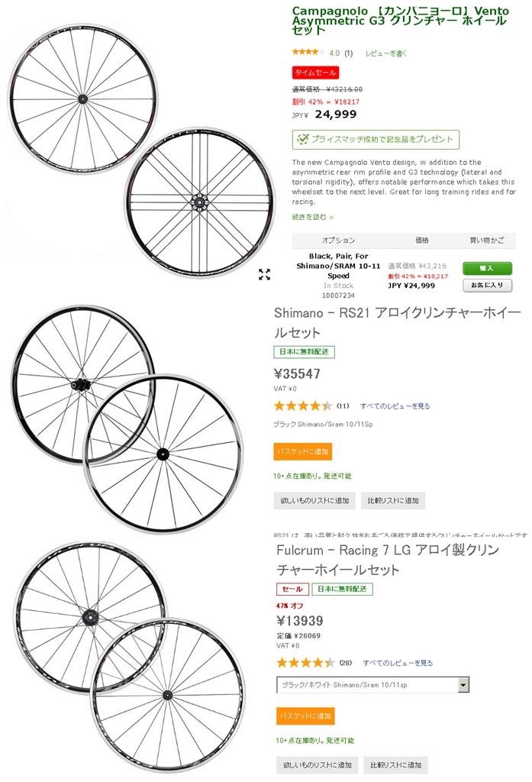Expand description with 続きを読む link
This screenshot has width=532, height=782.
(312, 217)
